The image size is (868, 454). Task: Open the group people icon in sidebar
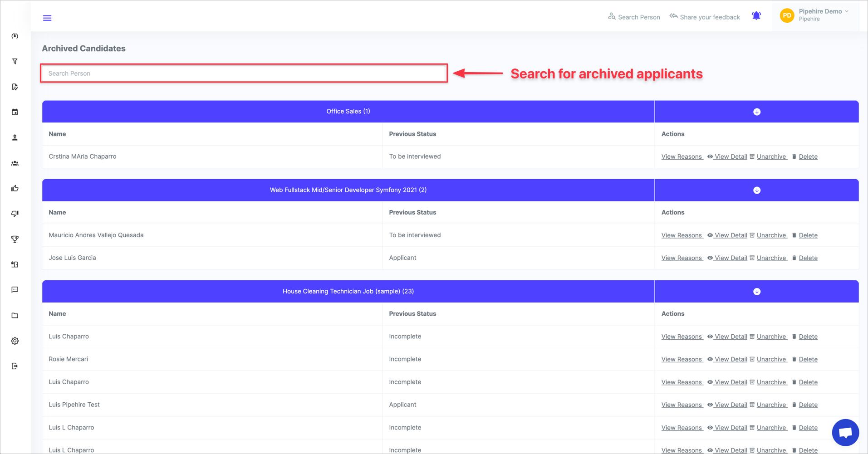[x=15, y=163]
